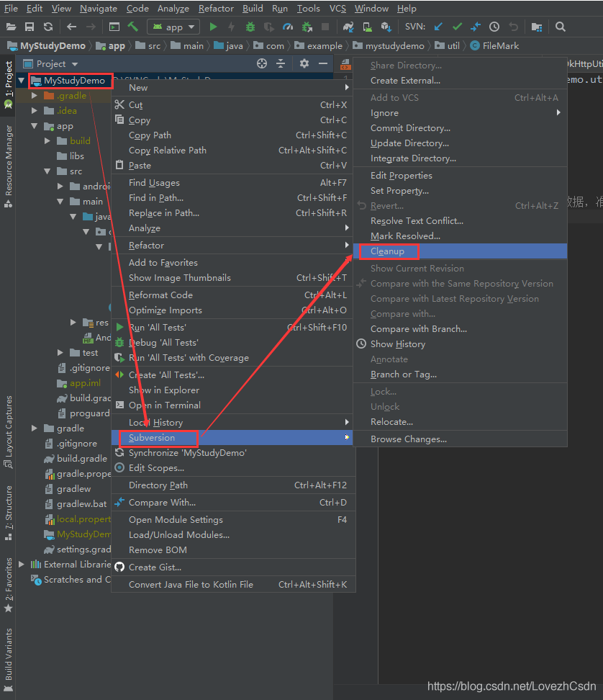Image resolution: width=603 pixels, height=700 pixels.
Task: Click the SVN Revert undo icon
Action: pos(513,27)
